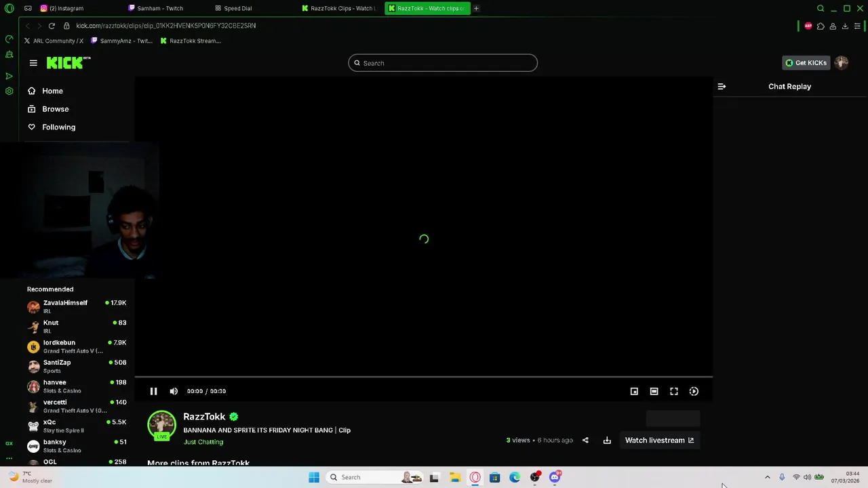Screen dimensions: 868x488
Task: Open the Opera sidebar player icon
Action: point(9,76)
